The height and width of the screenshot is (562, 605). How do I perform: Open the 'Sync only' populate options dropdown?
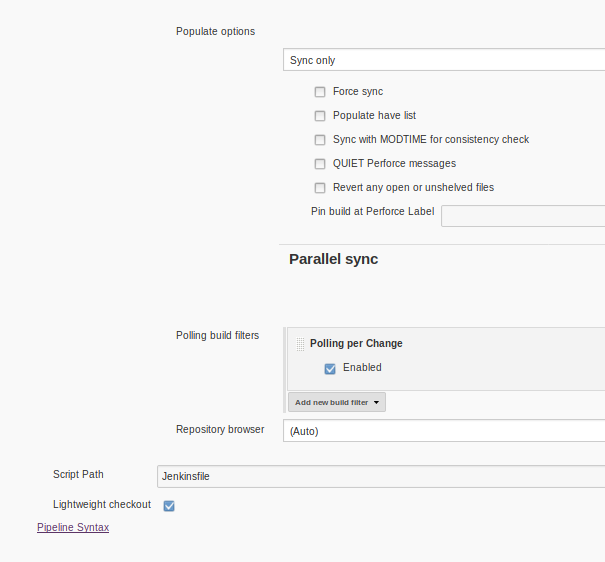click(443, 60)
